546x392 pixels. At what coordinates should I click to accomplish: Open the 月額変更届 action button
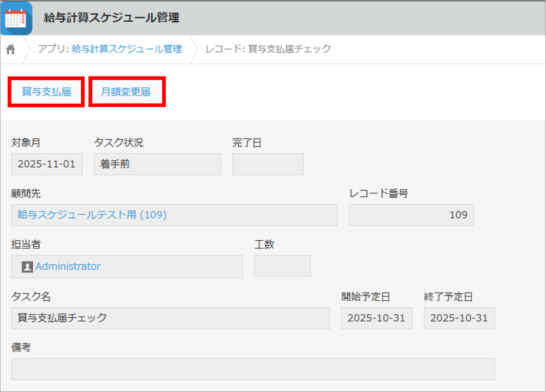click(127, 92)
